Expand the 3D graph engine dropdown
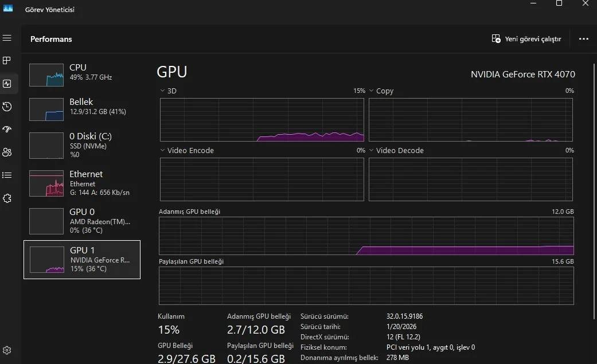597x364 pixels. pos(162,91)
